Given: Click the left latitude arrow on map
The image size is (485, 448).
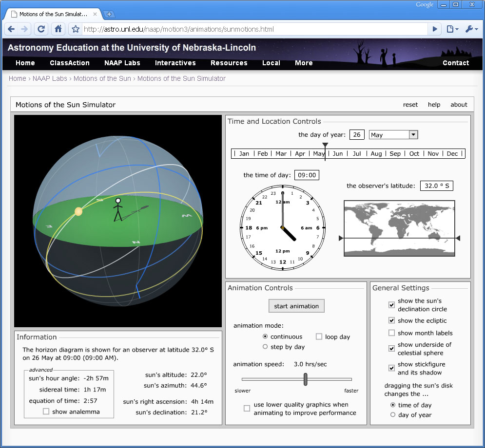Looking at the screenshot, I should tap(341, 238).
